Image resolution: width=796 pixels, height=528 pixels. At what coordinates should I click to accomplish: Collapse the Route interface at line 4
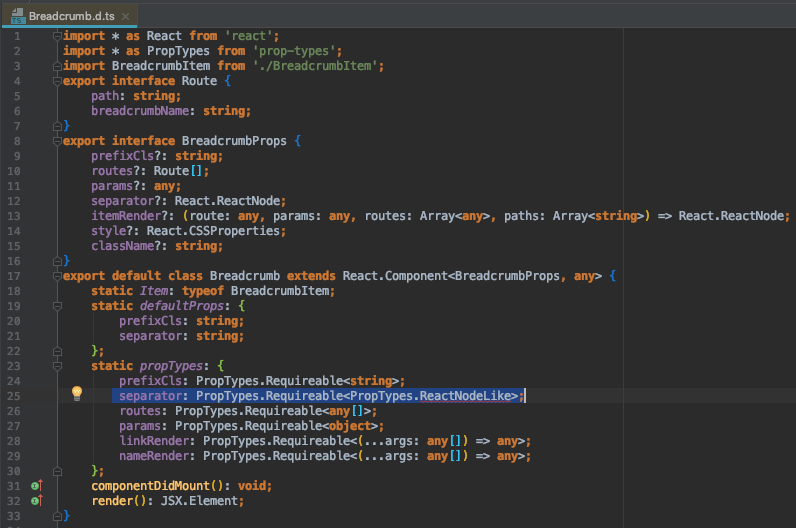[57, 81]
